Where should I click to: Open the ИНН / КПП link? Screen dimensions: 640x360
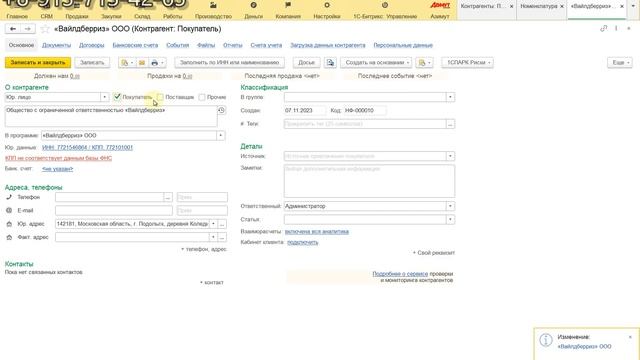click(x=87, y=147)
